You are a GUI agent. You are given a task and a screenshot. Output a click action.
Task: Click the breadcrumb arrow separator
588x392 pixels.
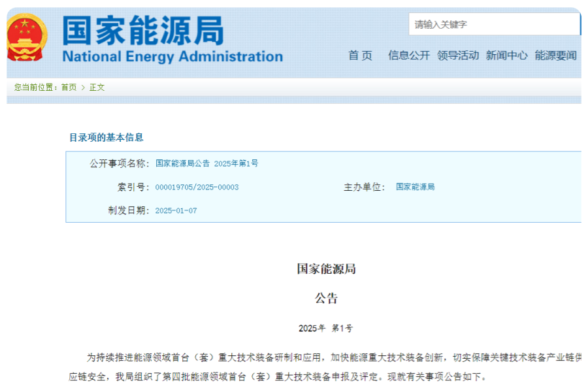coord(83,88)
